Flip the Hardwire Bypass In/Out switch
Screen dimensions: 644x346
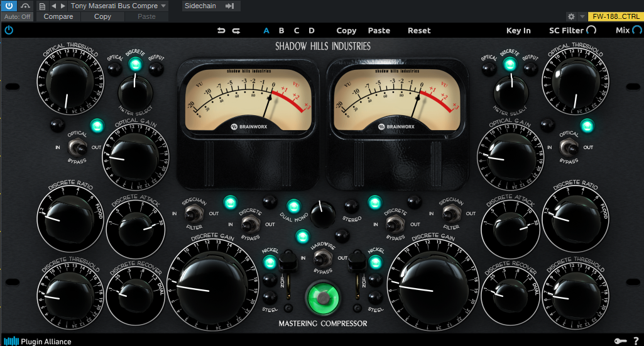[323, 259]
